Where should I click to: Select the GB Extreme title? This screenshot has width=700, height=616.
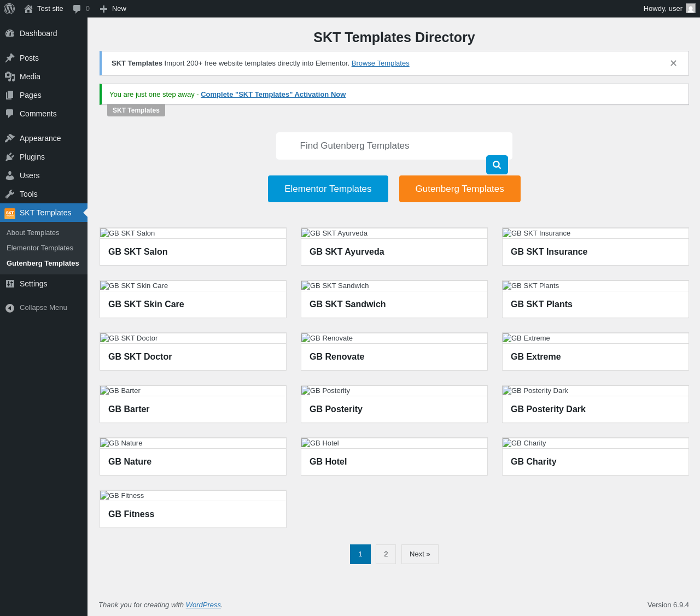click(x=536, y=357)
